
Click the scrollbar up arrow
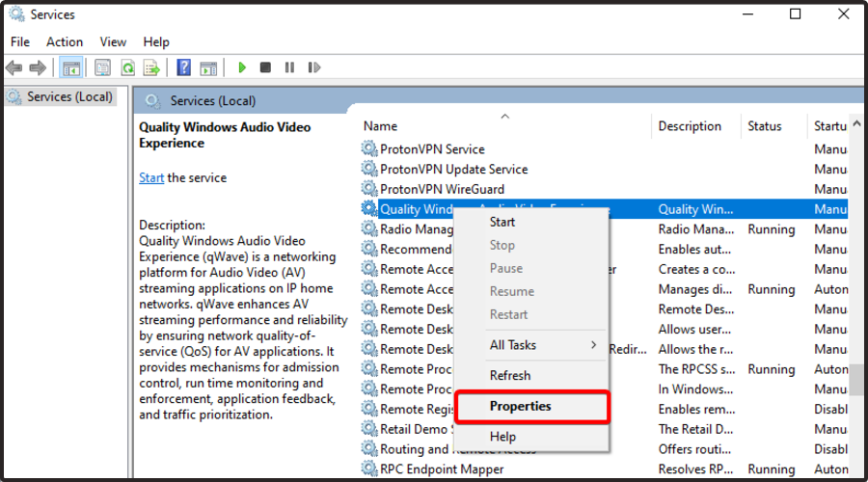pos(857,124)
